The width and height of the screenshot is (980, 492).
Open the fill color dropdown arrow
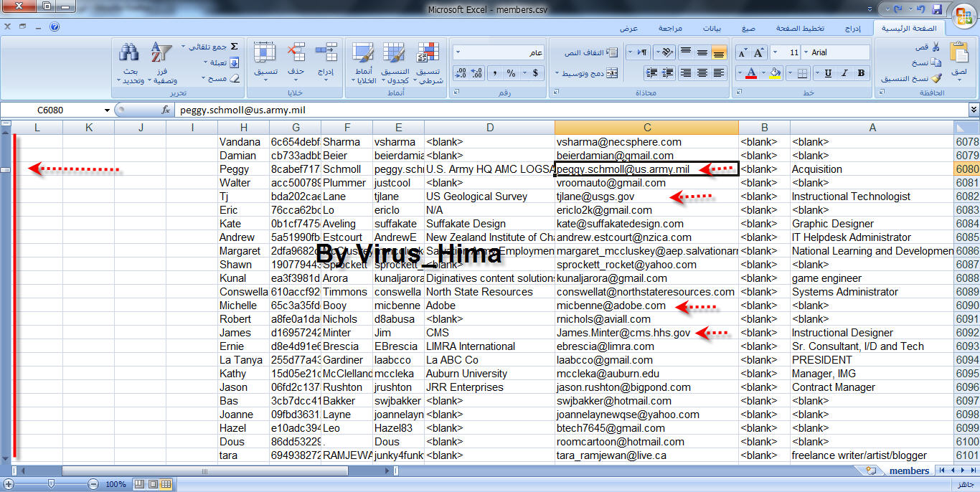coord(764,73)
